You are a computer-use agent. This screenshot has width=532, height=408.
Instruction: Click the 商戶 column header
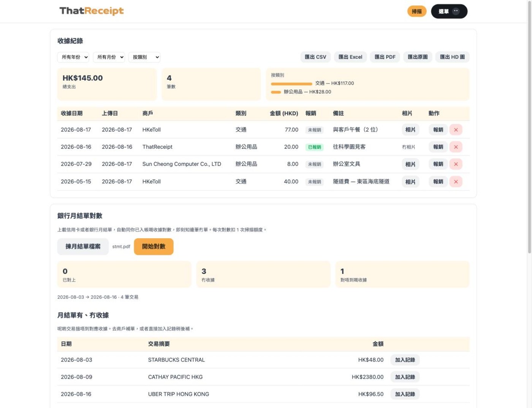coord(147,113)
